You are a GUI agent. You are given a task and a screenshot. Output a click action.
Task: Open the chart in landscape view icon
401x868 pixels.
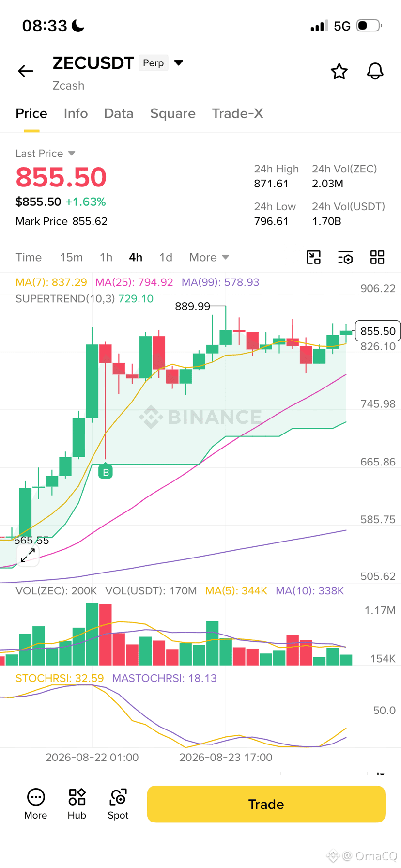click(314, 257)
